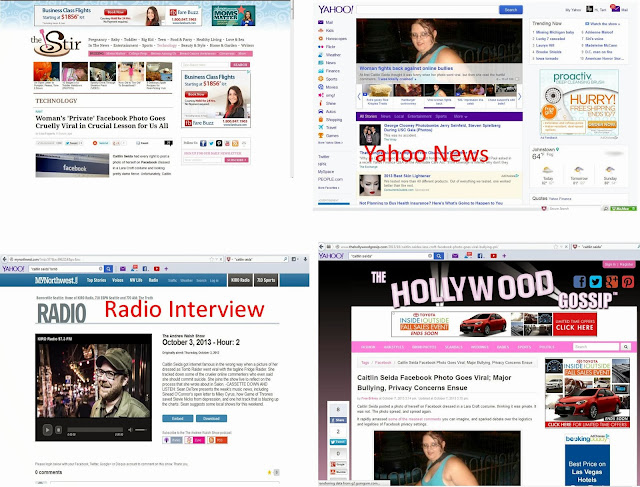Click facebook image thumbnail in Stir article
The width and height of the screenshot is (640, 487).
coord(72,165)
